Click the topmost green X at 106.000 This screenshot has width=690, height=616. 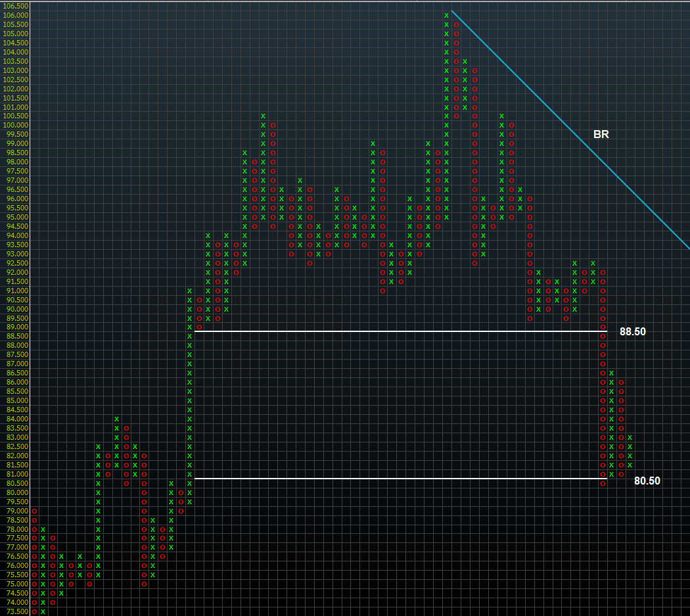(447, 15)
